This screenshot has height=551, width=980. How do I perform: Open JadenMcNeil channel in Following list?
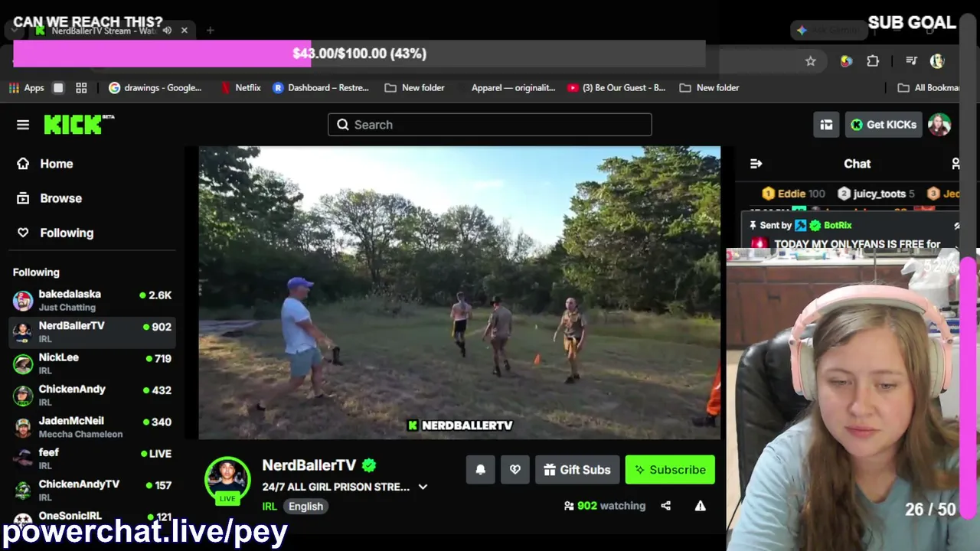92,427
